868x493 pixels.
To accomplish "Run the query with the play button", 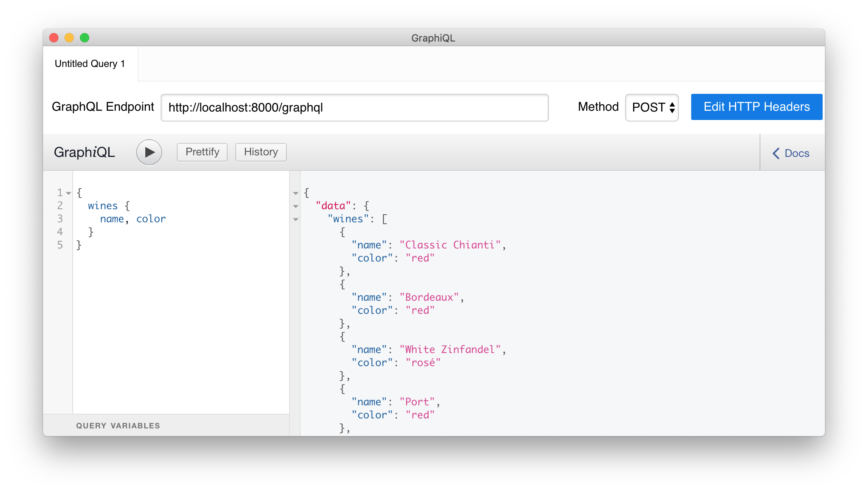I will coord(149,152).
